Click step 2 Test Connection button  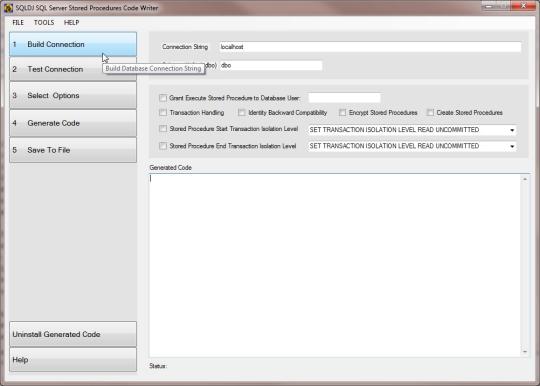coord(73,69)
